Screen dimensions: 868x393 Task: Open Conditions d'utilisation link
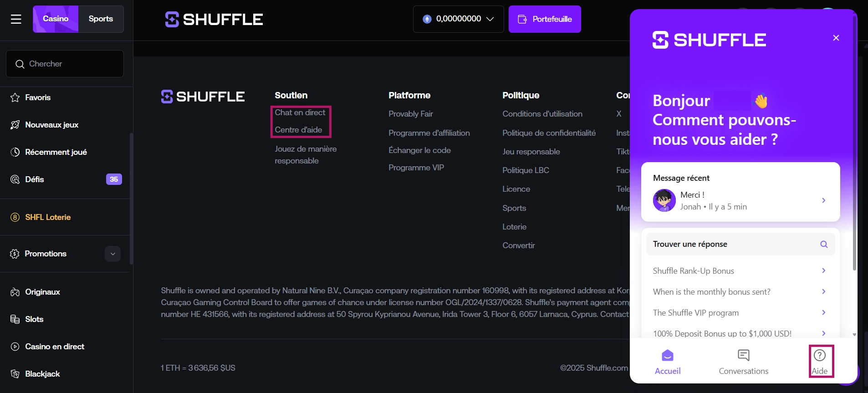[542, 114]
